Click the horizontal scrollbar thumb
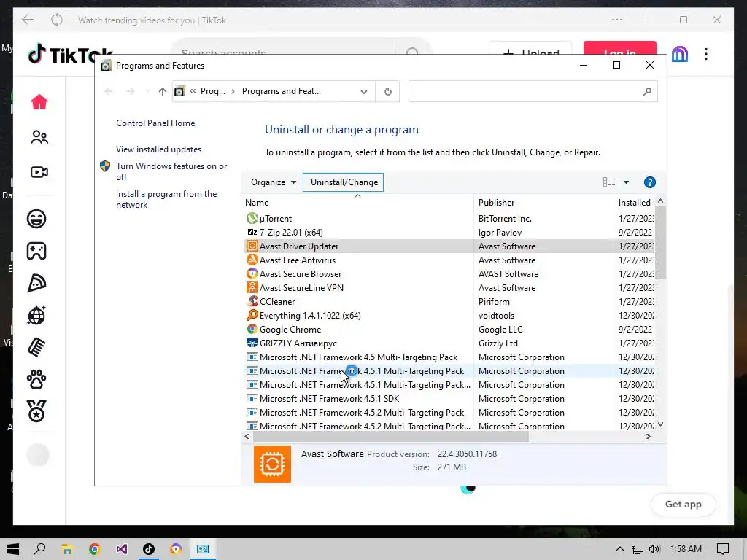 tap(390, 437)
